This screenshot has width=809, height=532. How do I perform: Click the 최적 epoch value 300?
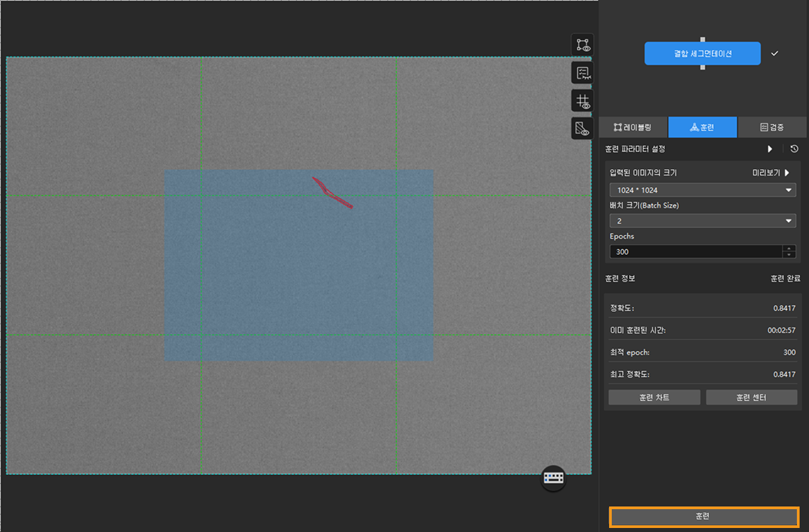click(790, 352)
